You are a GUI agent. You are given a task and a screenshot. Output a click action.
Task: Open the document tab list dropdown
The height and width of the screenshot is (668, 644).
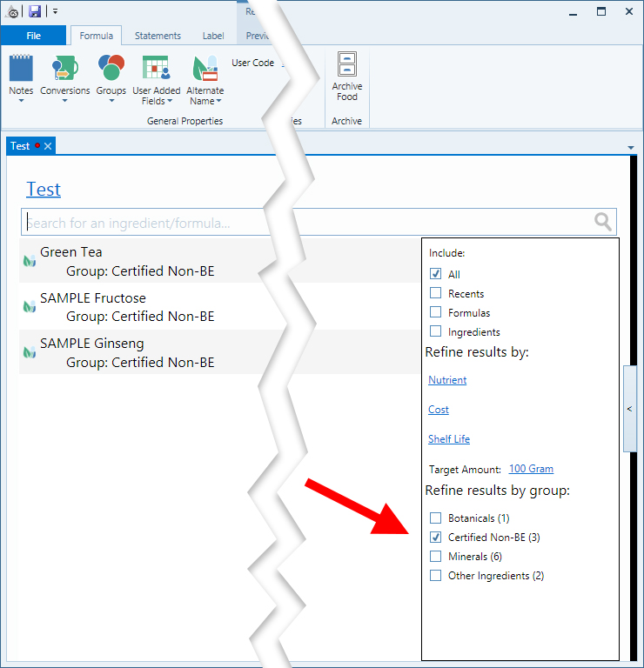[631, 148]
